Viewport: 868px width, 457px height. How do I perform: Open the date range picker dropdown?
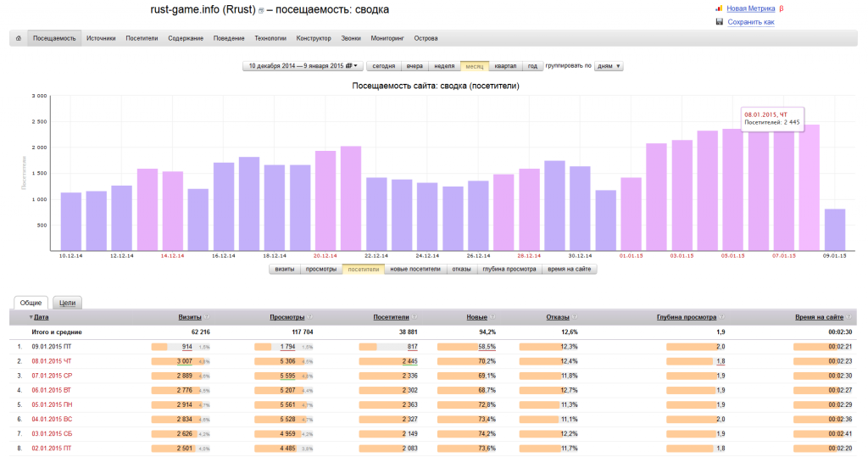click(x=303, y=66)
